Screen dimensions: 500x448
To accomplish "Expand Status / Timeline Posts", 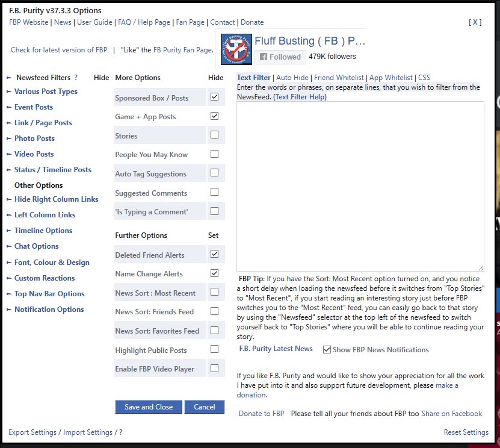I will point(49,169).
